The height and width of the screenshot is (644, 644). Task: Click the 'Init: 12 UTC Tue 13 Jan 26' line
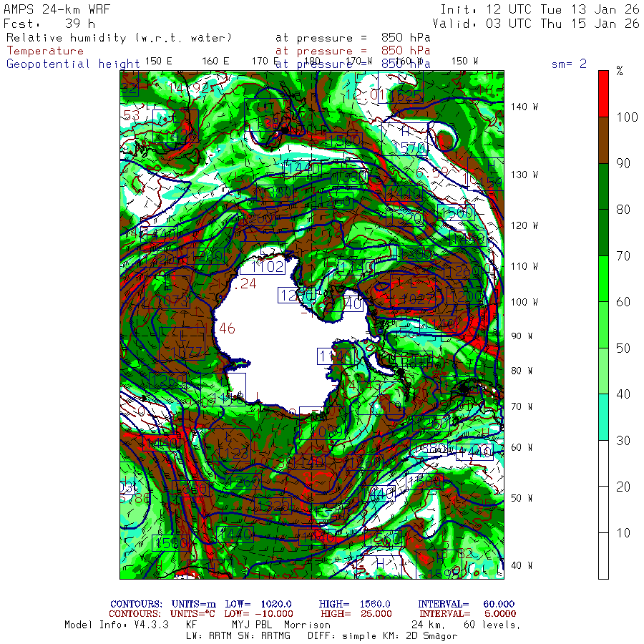pos(540,9)
